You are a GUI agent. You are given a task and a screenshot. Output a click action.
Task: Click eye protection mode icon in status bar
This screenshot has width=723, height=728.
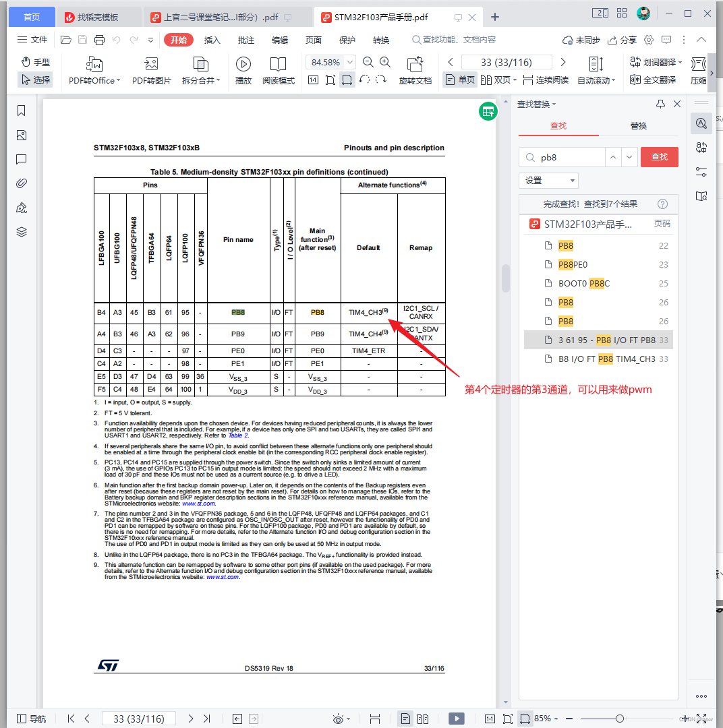point(339,719)
